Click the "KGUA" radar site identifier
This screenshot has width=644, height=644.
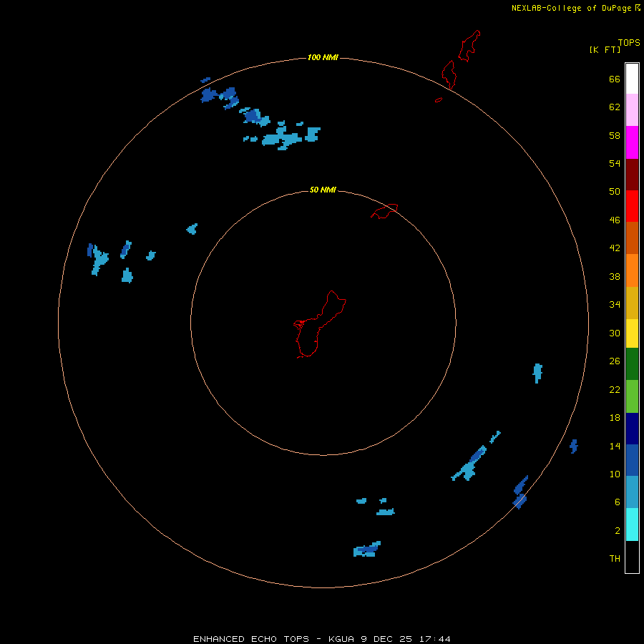tap(343, 639)
